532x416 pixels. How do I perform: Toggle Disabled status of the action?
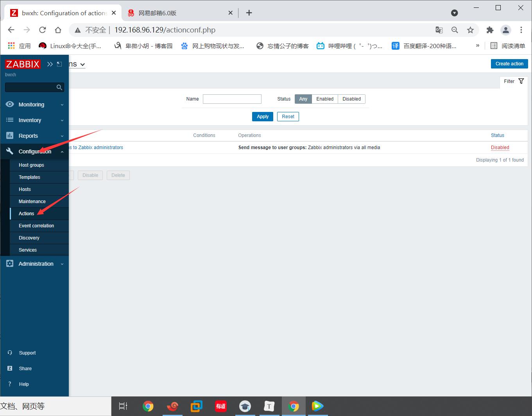coord(500,148)
